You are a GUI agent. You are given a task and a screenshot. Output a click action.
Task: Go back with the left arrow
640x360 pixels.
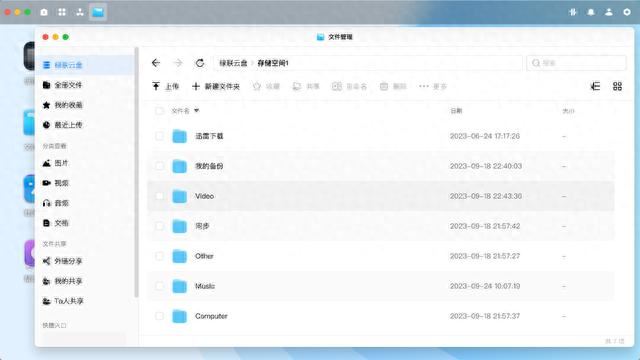(x=156, y=63)
